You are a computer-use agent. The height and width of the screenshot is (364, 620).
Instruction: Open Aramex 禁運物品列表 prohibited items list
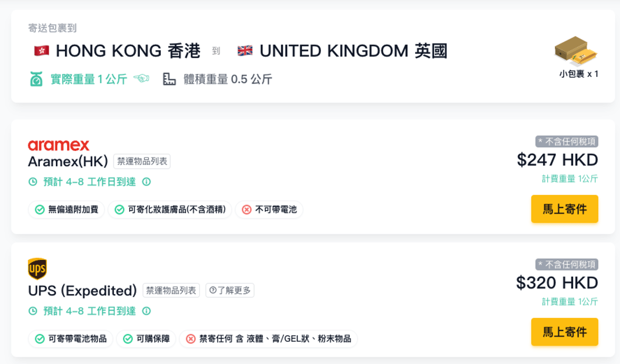click(x=142, y=161)
